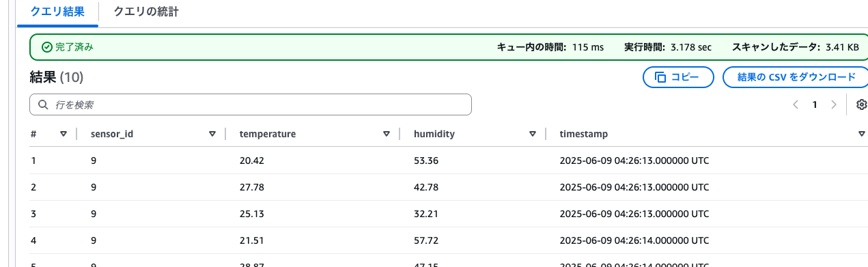Image resolution: width=868 pixels, height=267 pixels.
Task: Select temperature cell 27.78
Action: point(251,187)
